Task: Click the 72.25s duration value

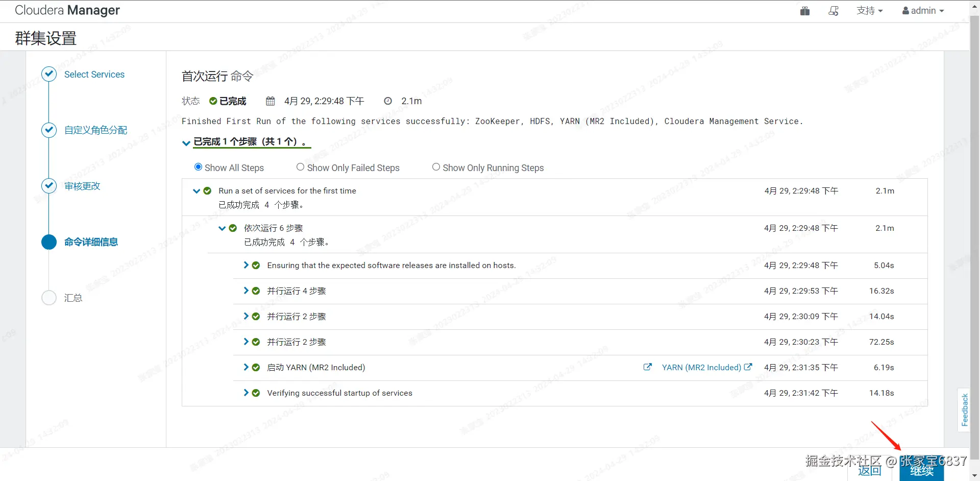Action: coord(881,342)
